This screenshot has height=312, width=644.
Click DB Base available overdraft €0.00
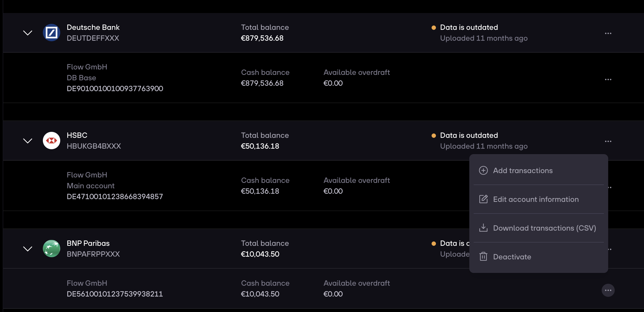pos(333,83)
